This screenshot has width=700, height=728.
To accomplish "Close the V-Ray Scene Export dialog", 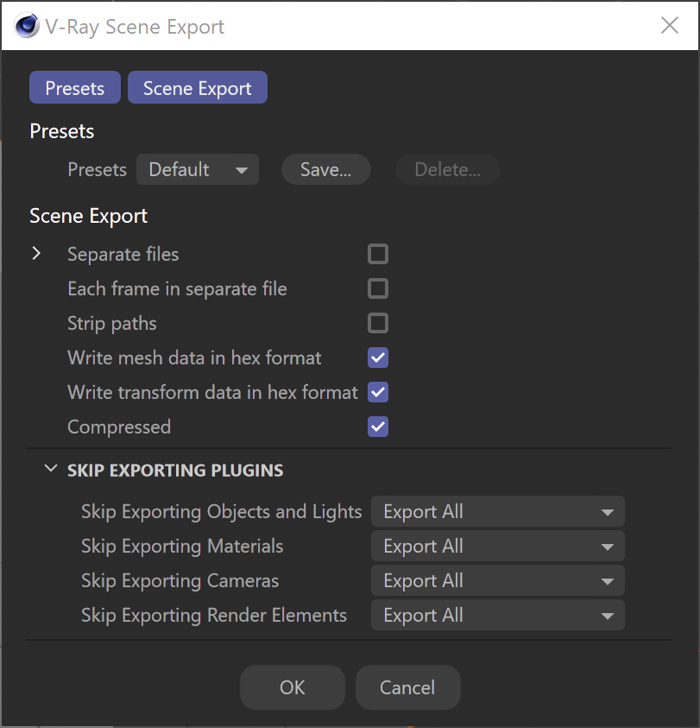I will 670,26.
